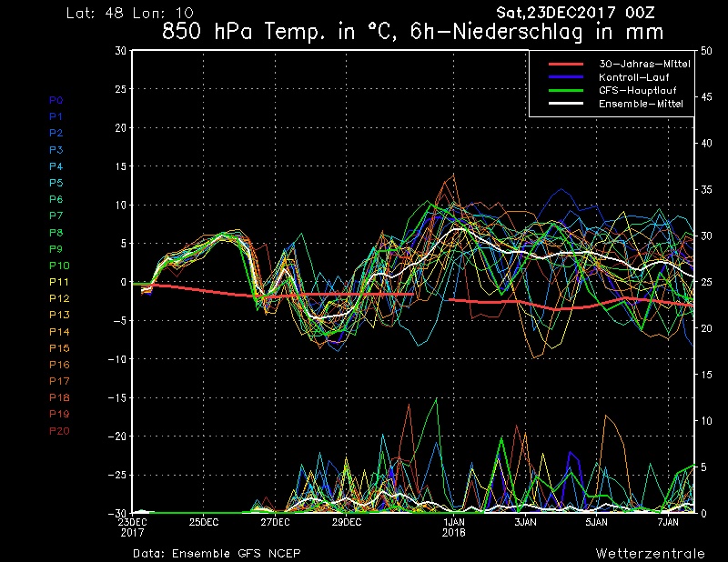Screen dimensions: 728x562
Task: Select ensemble member P20 label
Action: (x=58, y=430)
